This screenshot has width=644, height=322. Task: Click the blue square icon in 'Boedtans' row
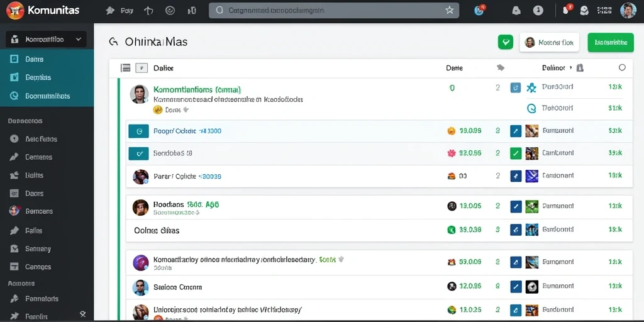pos(516,206)
